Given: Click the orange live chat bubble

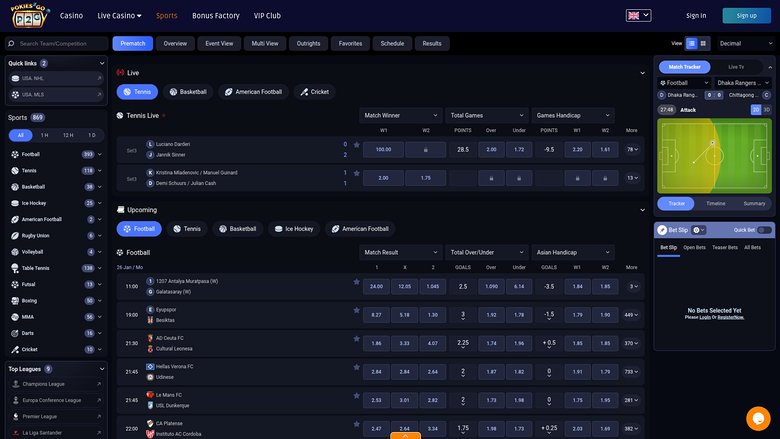Looking at the screenshot, I should point(758,418).
